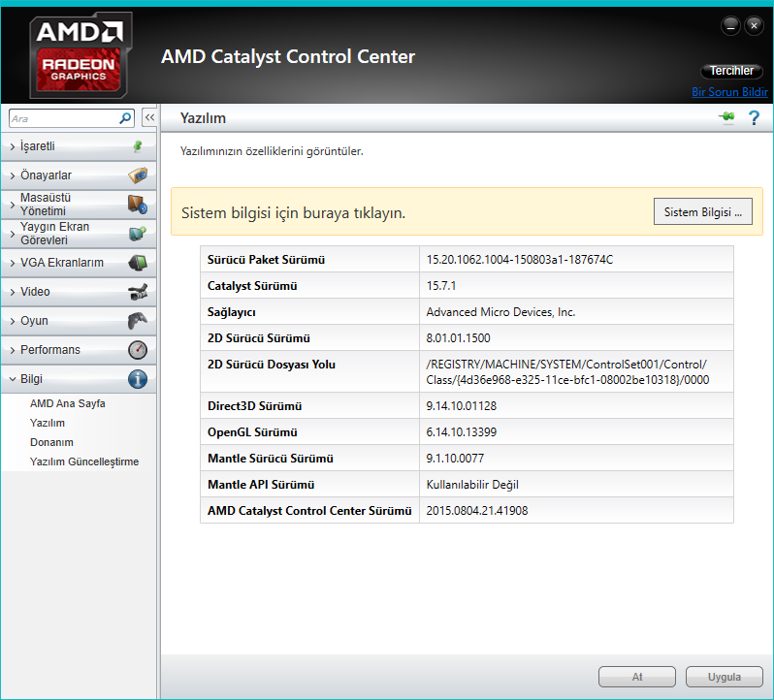Viewport: 774px width, 700px height.
Task: Click the Mantle API Sürümü label
Action: tap(261, 485)
